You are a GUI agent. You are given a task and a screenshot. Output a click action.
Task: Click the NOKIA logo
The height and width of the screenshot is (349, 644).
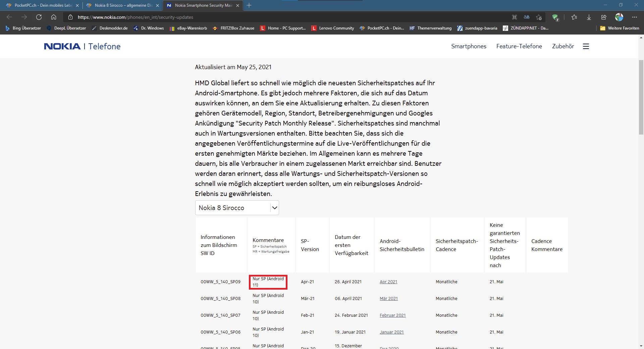62,46
